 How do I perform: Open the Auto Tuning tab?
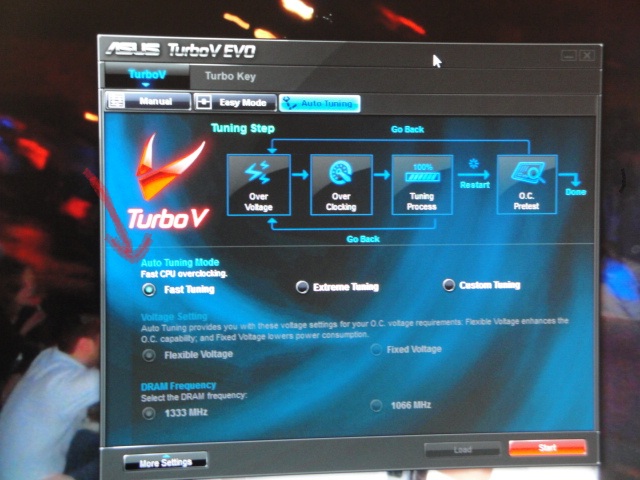pos(320,104)
